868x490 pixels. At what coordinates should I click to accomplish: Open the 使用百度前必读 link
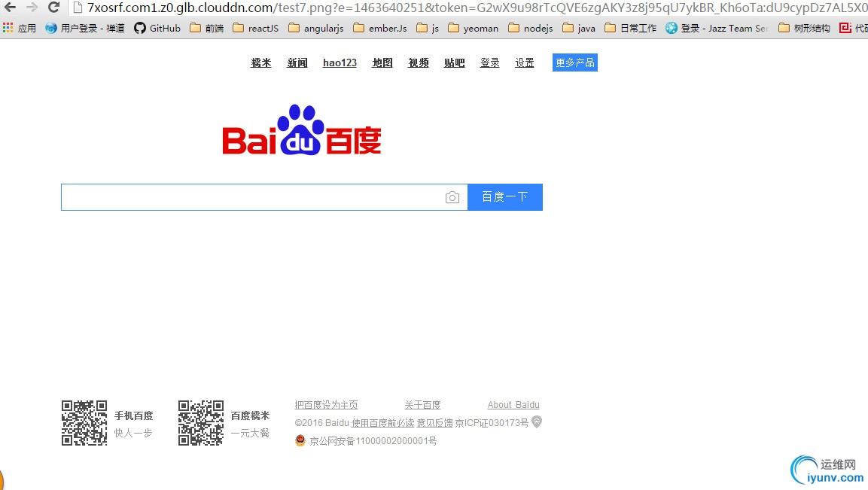click(x=382, y=423)
